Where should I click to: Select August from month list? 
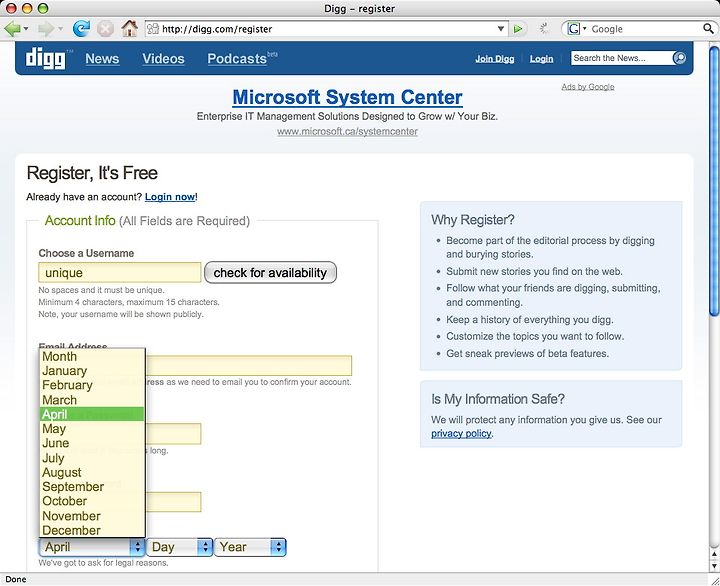coord(92,472)
